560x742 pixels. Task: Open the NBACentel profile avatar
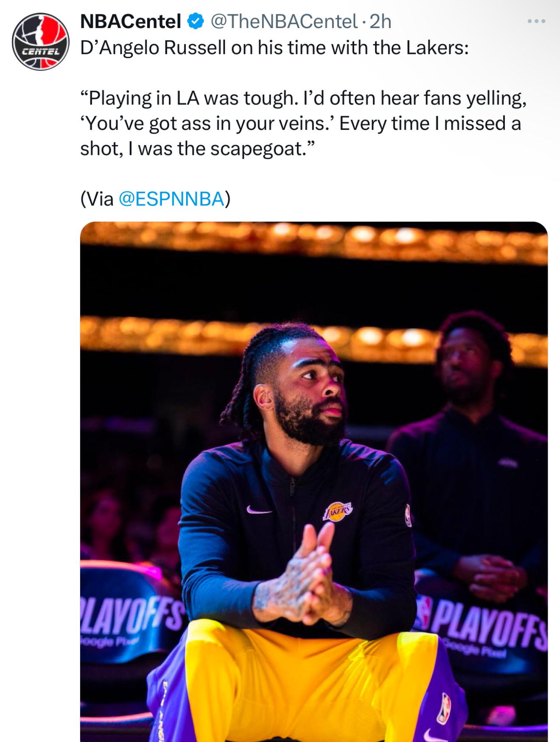tap(40, 42)
